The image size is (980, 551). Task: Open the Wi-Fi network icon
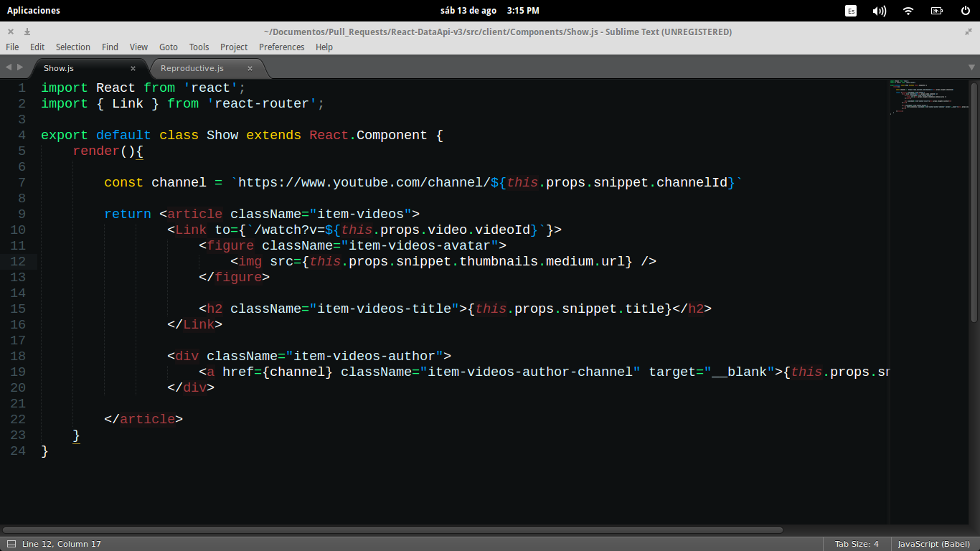(x=908, y=10)
